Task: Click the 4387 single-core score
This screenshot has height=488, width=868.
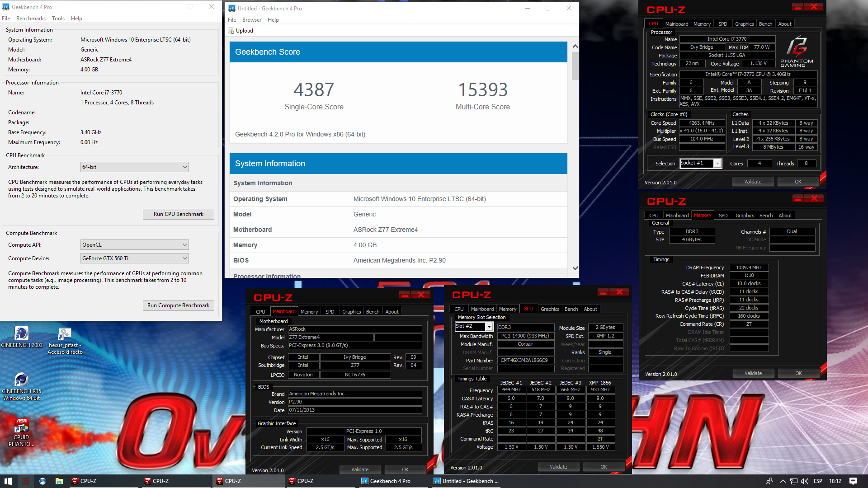Action: point(314,89)
